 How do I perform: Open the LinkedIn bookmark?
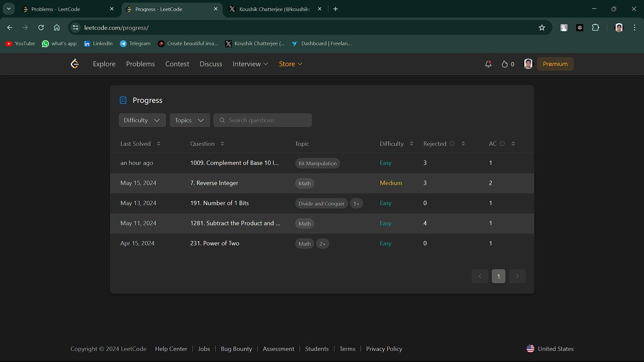98,43
